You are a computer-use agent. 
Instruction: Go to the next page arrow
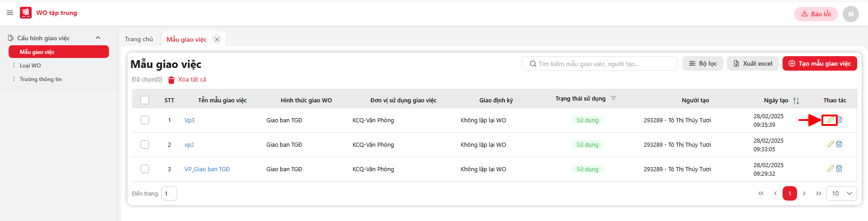click(804, 193)
